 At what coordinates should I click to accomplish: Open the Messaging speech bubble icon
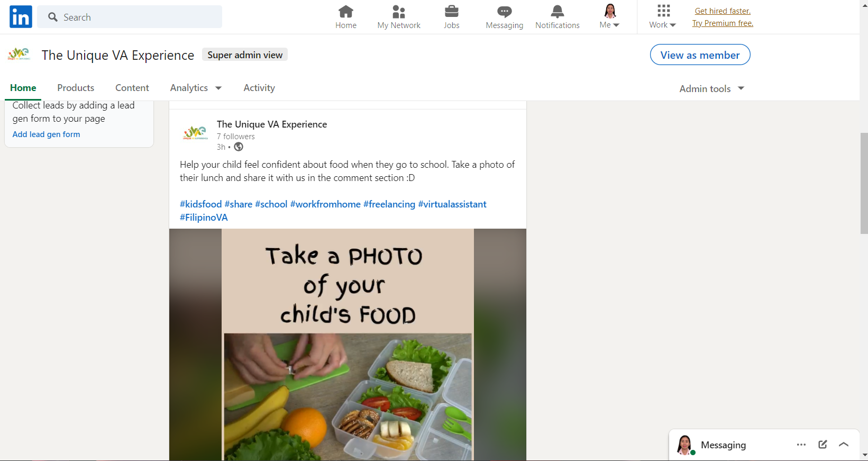505,11
